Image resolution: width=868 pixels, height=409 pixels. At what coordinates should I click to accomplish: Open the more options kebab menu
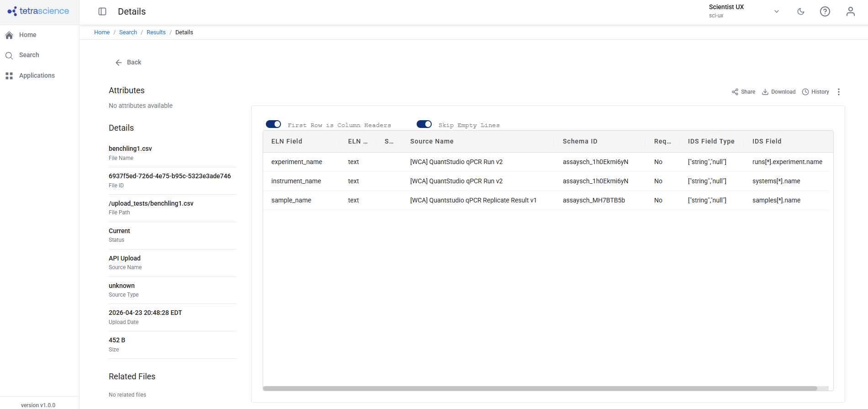839,92
